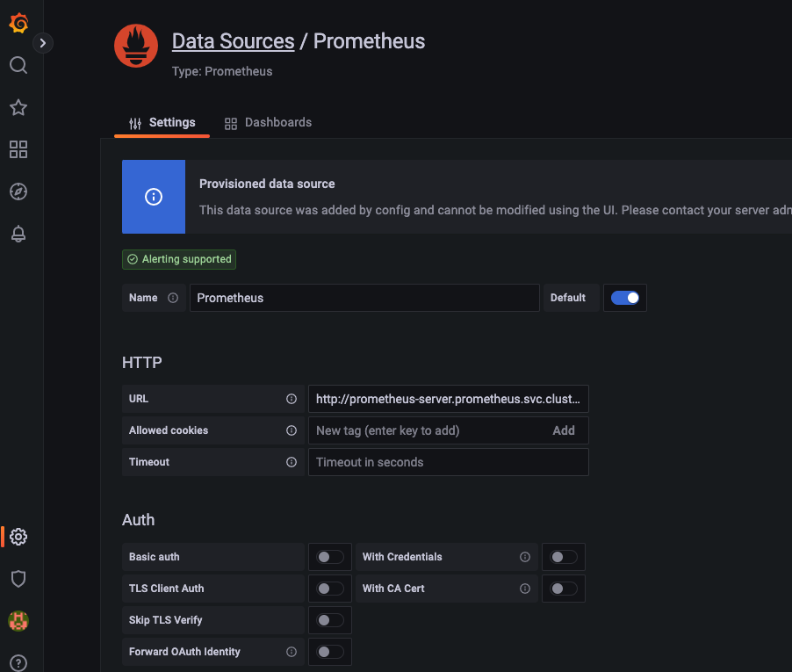
Task: Click the Alerting supported badge
Action: [179, 259]
